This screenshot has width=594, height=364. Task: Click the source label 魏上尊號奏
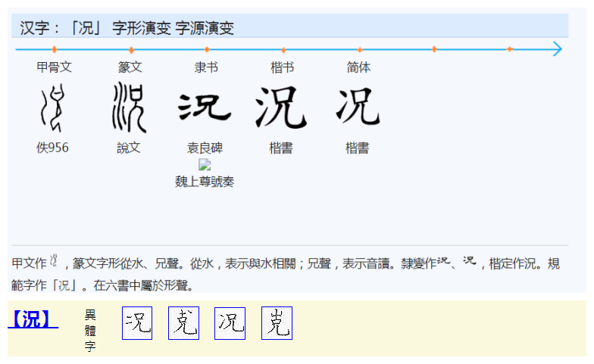(x=205, y=182)
